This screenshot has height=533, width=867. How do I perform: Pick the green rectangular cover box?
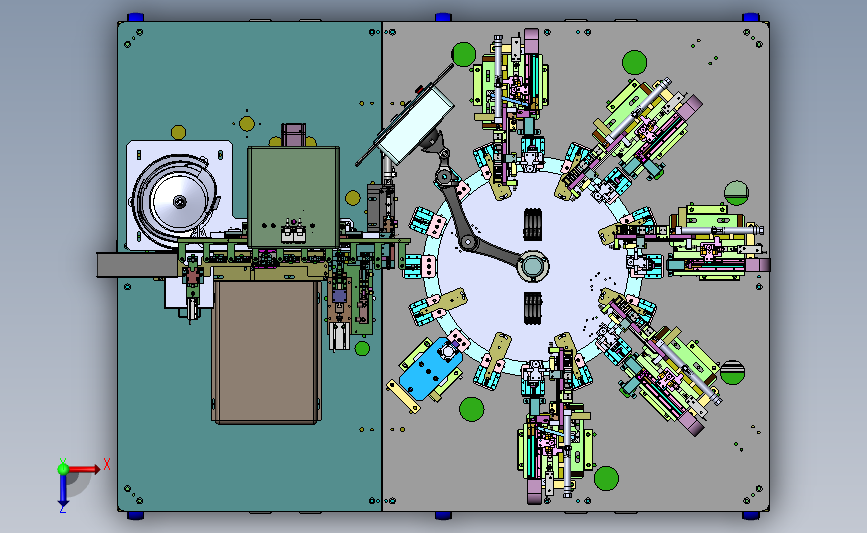(293, 196)
